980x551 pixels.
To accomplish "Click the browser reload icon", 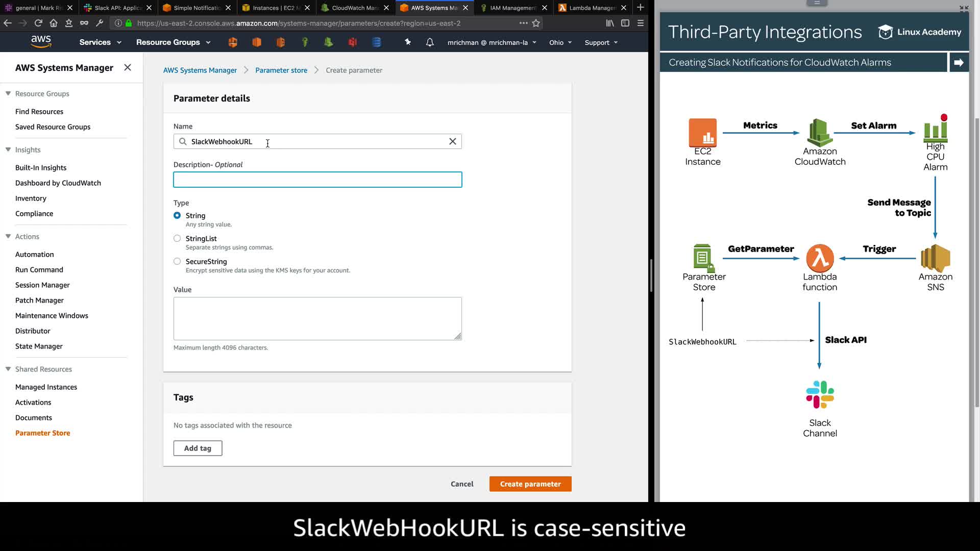I will tap(38, 23).
